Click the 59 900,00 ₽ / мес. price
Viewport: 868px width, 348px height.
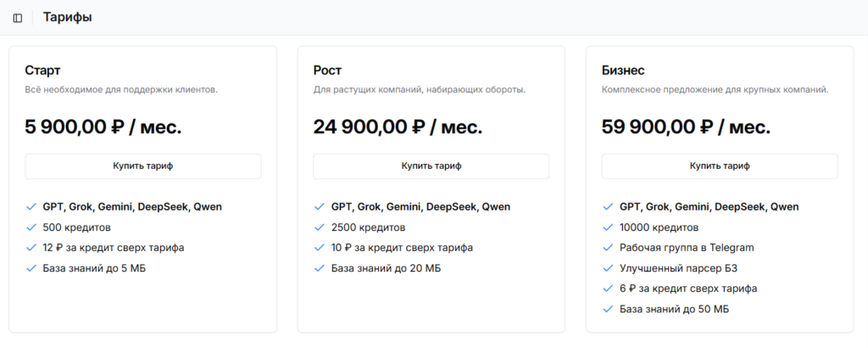(x=686, y=127)
